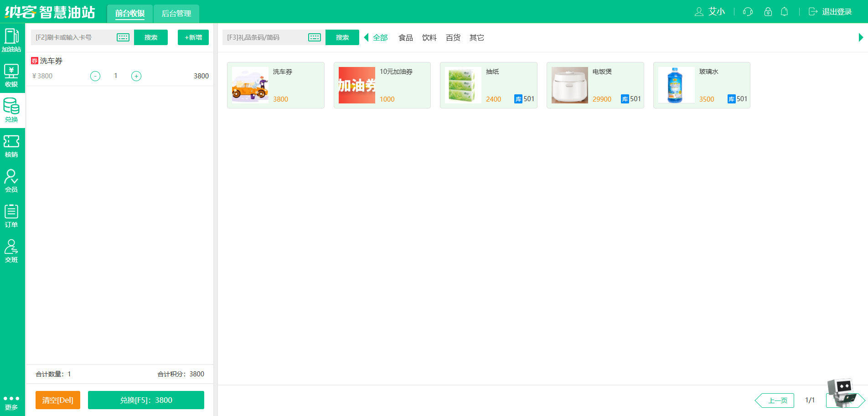Open the 交班 shift handover sidebar icon
The width and height of the screenshot is (868, 416).
[x=11, y=251]
